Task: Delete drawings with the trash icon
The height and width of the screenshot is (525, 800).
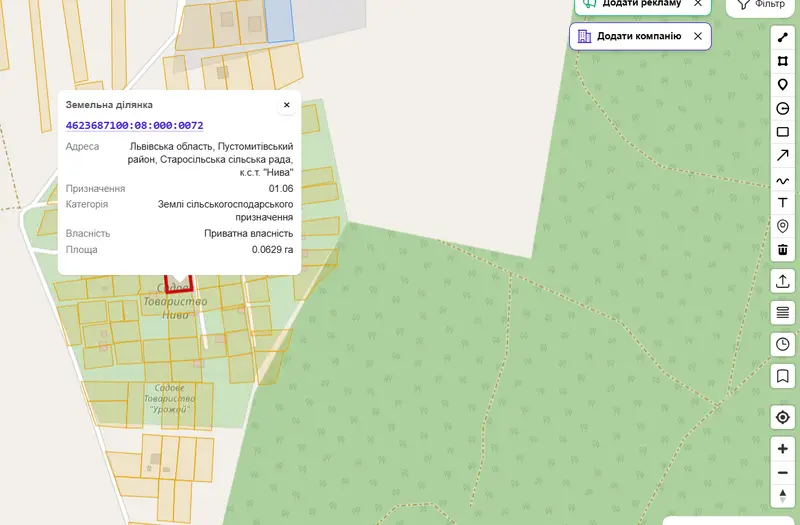Action: tap(782, 249)
